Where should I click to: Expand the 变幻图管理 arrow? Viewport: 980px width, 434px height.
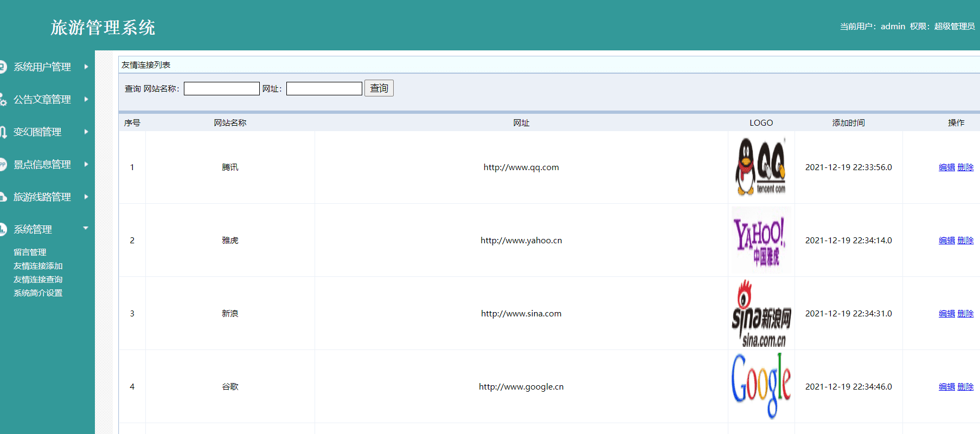[x=86, y=132]
